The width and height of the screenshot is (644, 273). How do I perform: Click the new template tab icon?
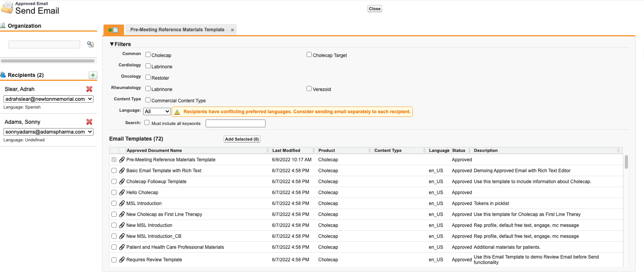pos(113,30)
